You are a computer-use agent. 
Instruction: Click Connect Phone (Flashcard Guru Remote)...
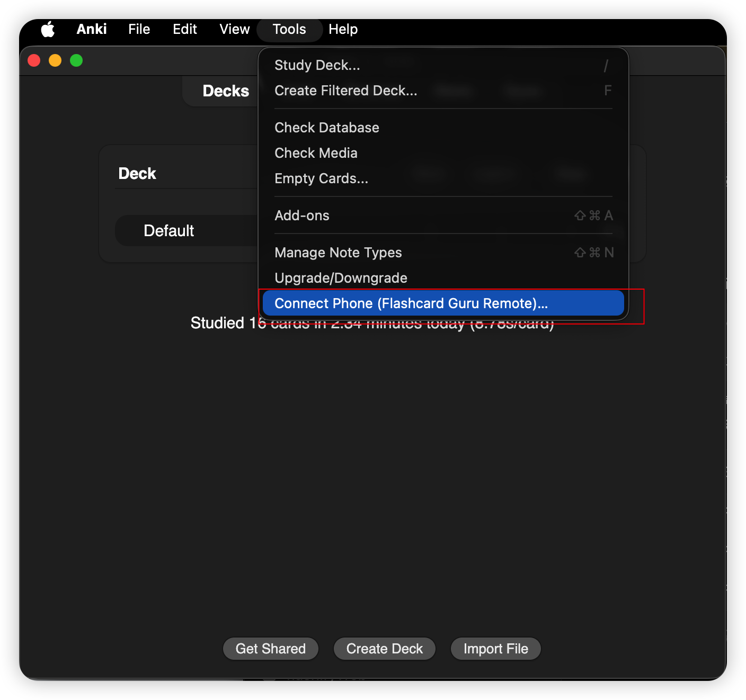[x=443, y=303]
